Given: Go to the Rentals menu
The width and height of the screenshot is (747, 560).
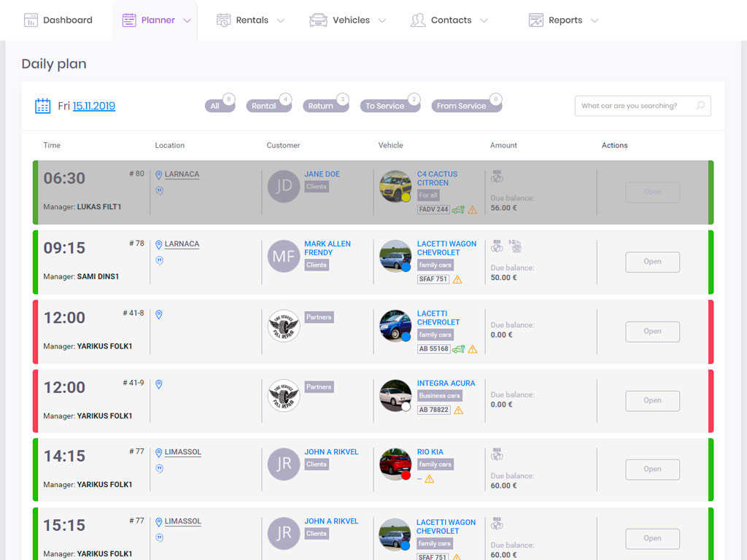Looking at the screenshot, I should coord(252,20).
